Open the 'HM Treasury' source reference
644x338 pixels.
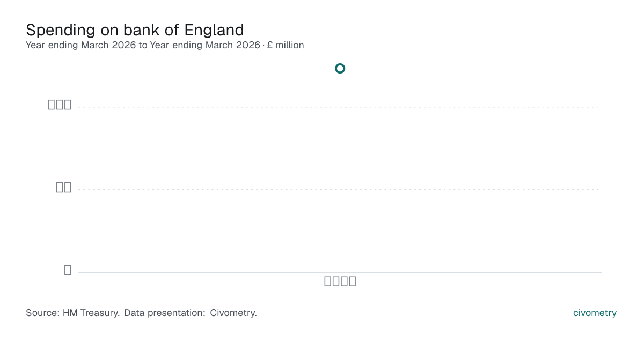(91, 313)
